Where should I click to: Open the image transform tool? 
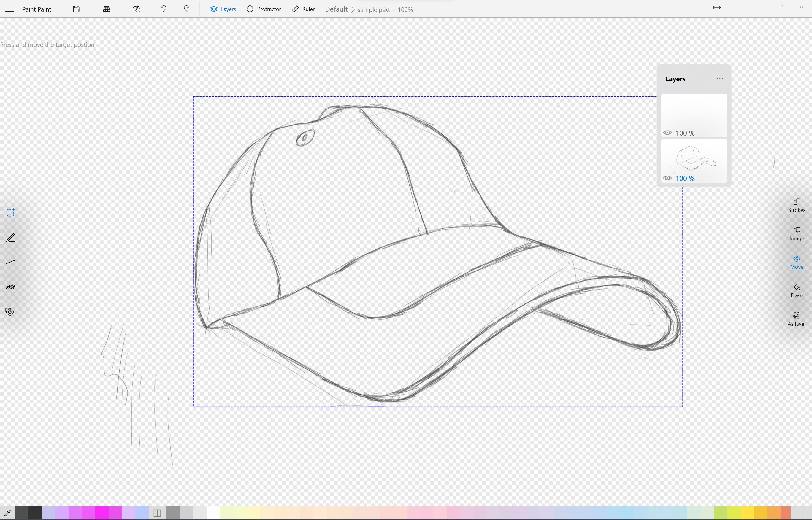[10, 312]
